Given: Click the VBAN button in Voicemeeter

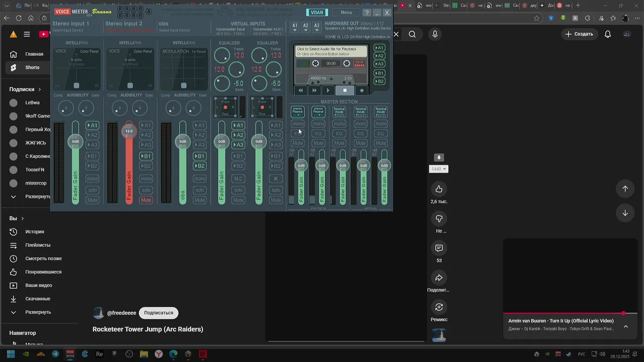Looking at the screenshot, I should tap(317, 13).
